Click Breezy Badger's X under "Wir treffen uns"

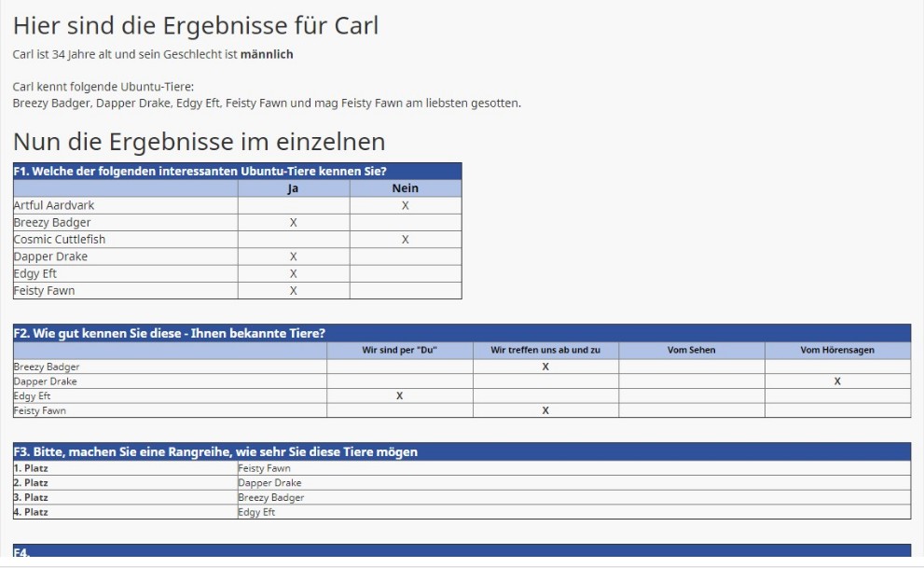[x=545, y=367]
